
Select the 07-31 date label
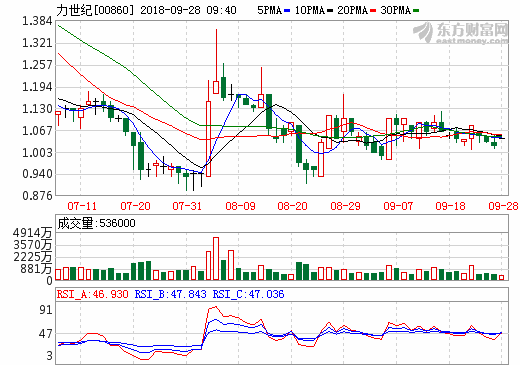(187, 206)
